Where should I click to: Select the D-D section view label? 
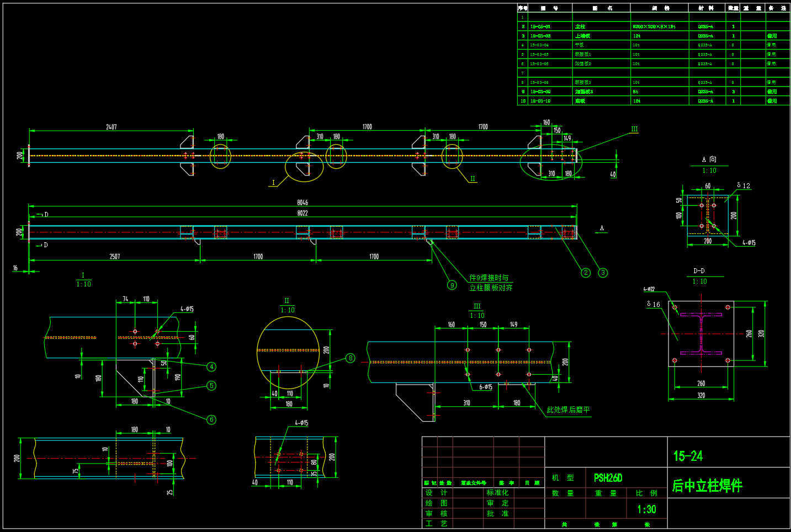(x=699, y=271)
